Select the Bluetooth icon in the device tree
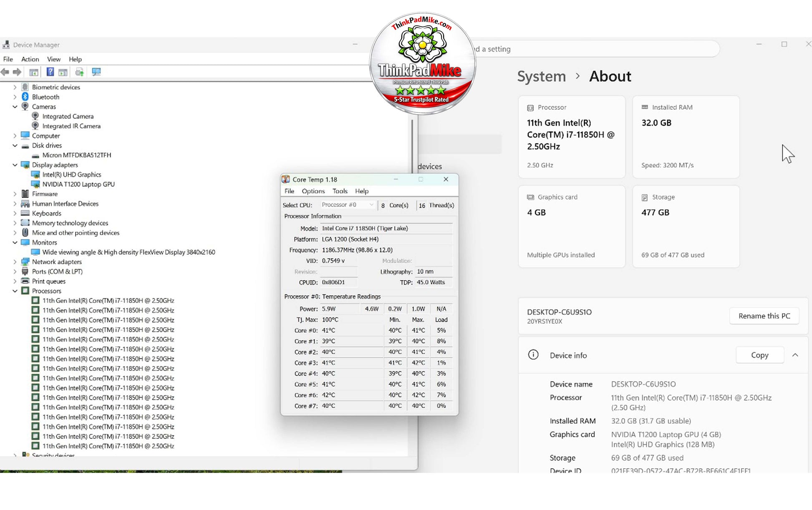Screen dimensions: 812x510 tap(25, 97)
